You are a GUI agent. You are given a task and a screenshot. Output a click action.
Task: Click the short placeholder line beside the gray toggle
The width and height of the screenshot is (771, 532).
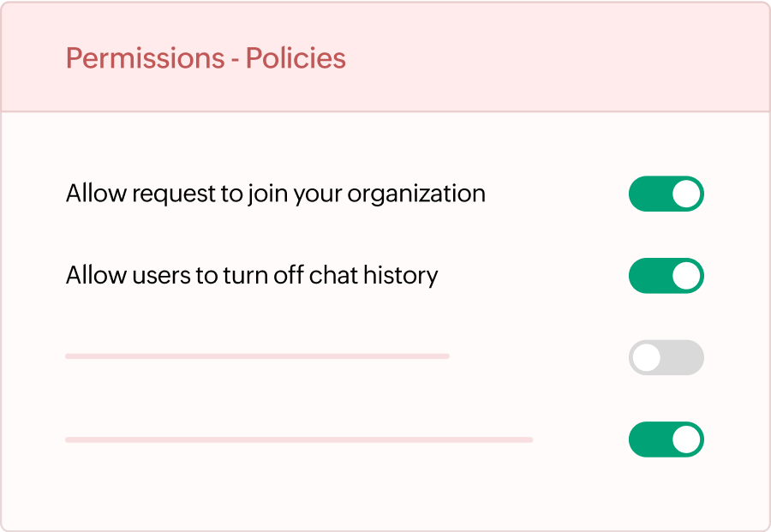point(257,356)
